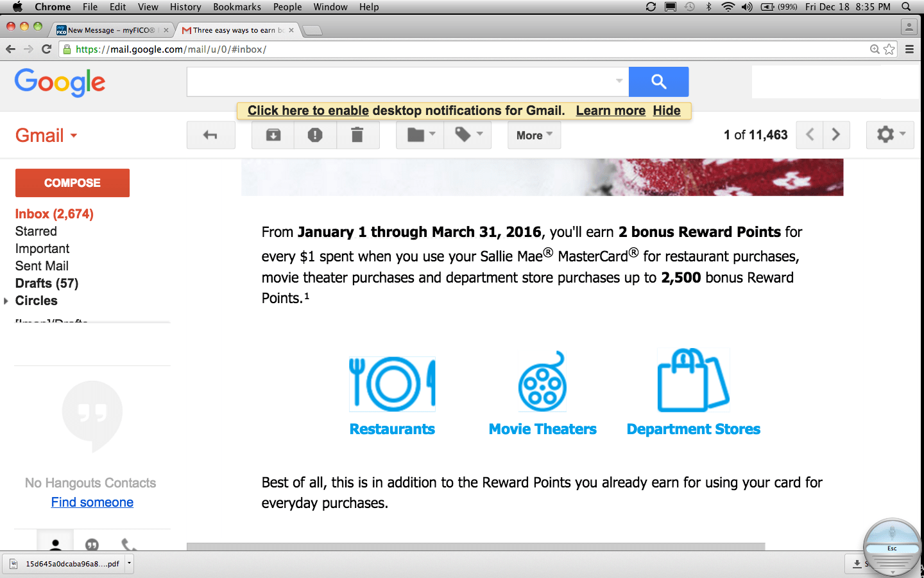This screenshot has height=578, width=924.
Task: Open the Labels tag menu
Action: click(x=468, y=136)
